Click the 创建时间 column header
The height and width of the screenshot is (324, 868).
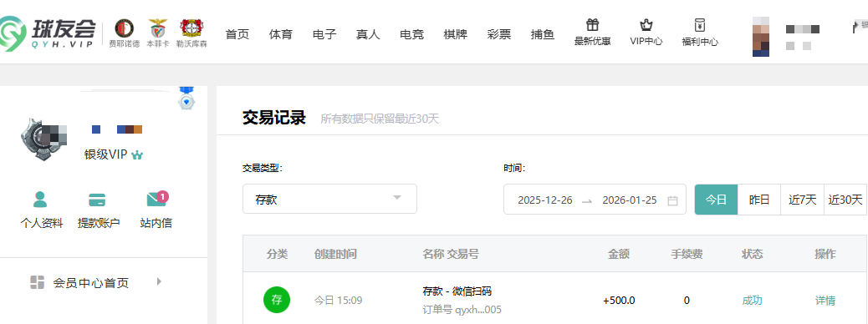[335, 255]
